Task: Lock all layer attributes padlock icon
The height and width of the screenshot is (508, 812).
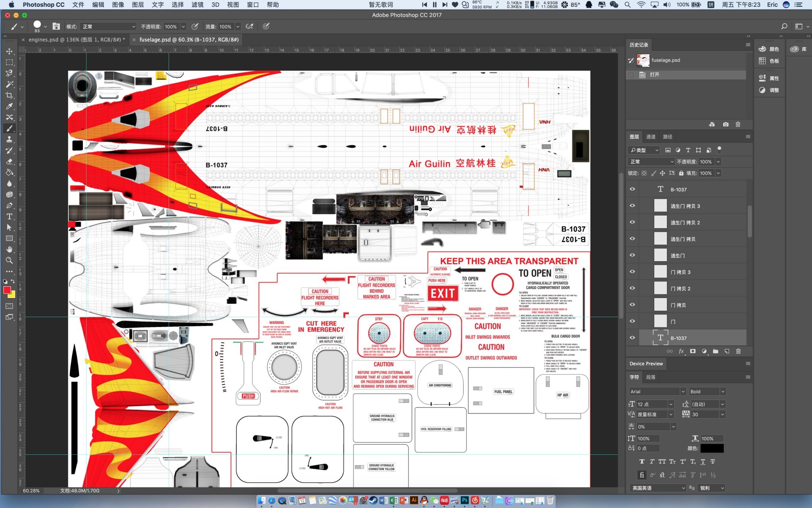Action: pyautogui.click(x=681, y=173)
